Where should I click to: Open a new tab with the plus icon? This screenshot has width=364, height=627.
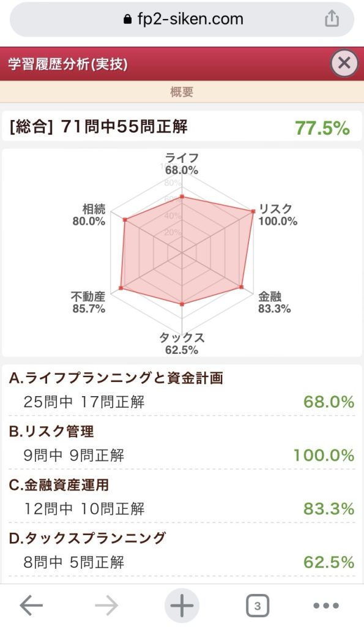click(182, 605)
